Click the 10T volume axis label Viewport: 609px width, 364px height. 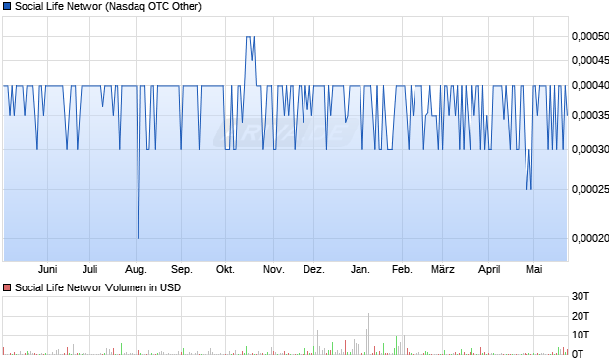point(581,335)
